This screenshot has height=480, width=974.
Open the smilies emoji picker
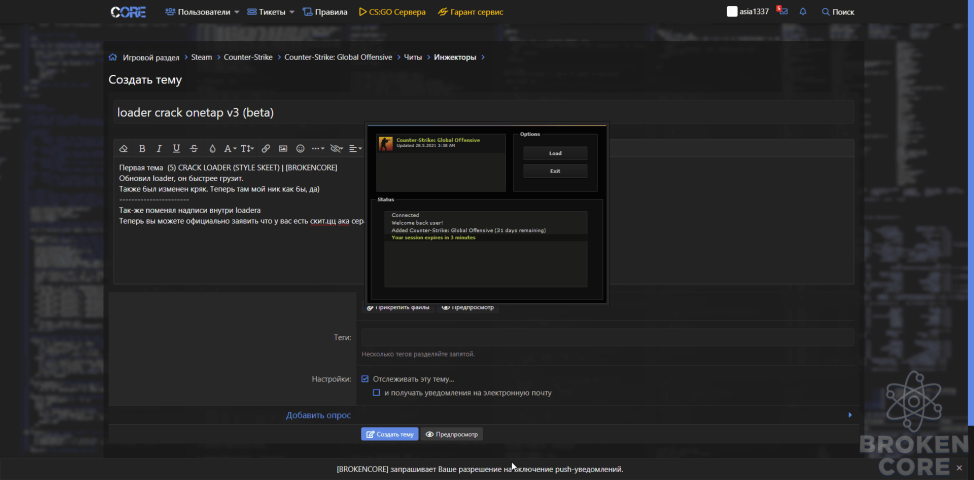pyautogui.click(x=301, y=148)
